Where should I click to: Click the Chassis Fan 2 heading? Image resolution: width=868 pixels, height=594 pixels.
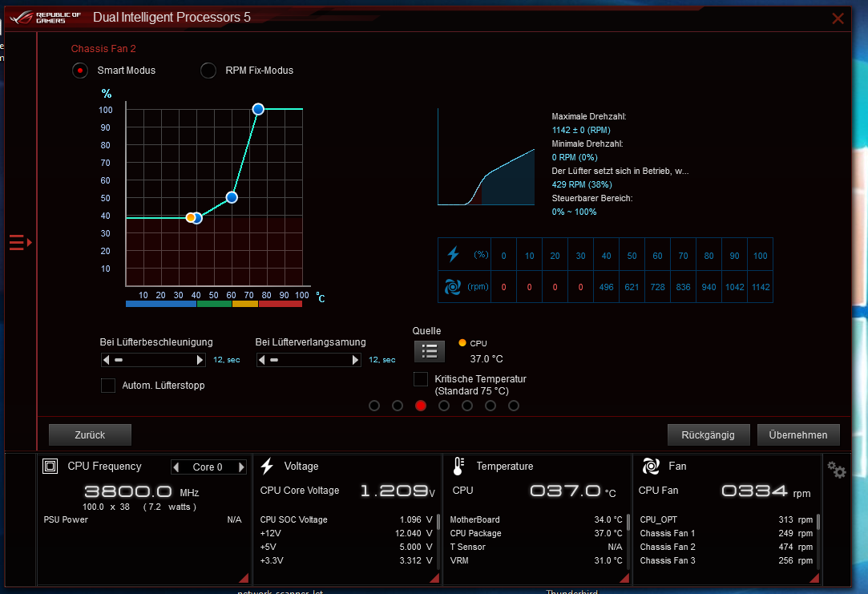coord(103,49)
